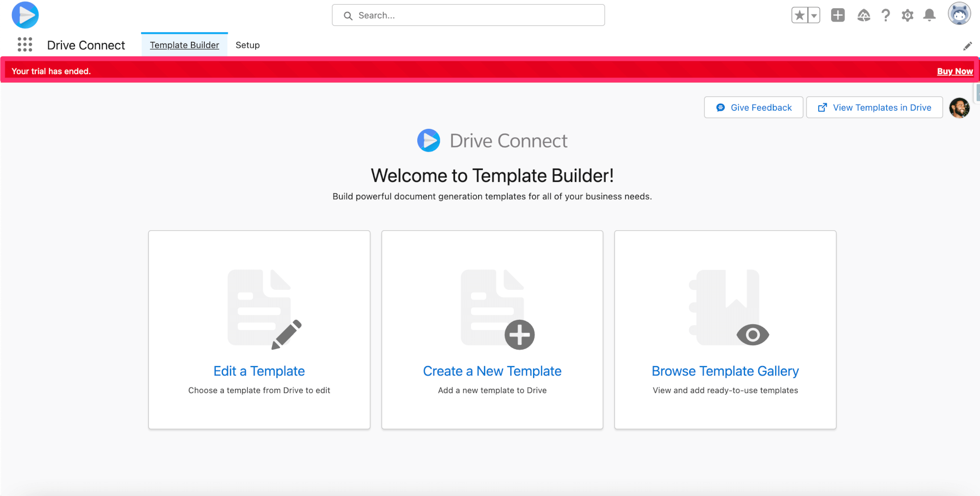Open the Browse Template Gallery link
This screenshot has height=496, width=980.
click(725, 371)
